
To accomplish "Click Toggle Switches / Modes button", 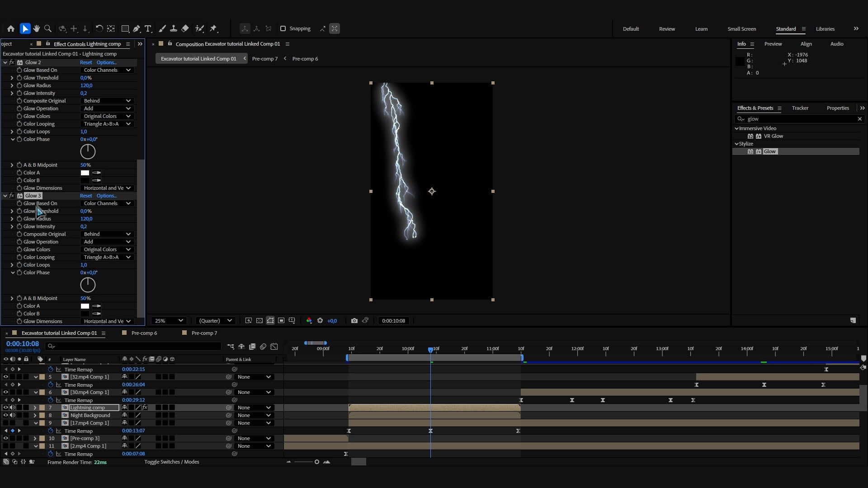I will [x=172, y=462].
